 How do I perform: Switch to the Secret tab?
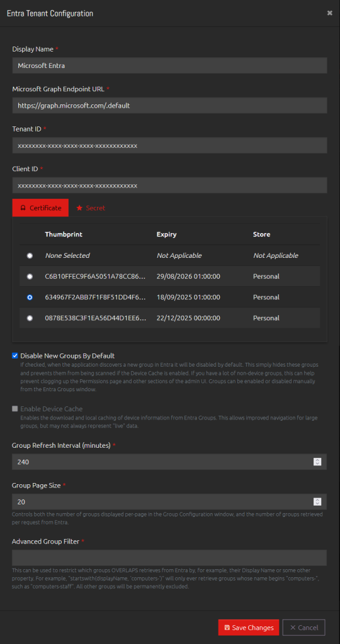pos(91,208)
